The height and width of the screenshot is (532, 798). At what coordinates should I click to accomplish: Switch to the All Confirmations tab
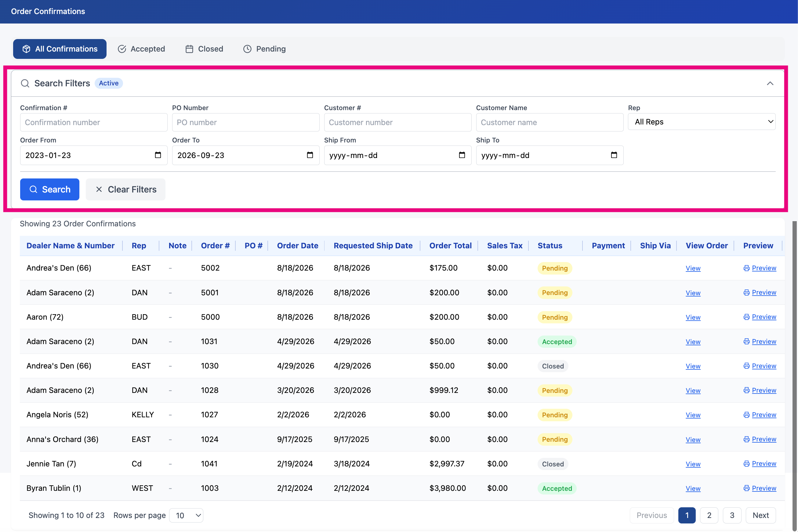pyautogui.click(x=60, y=49)
